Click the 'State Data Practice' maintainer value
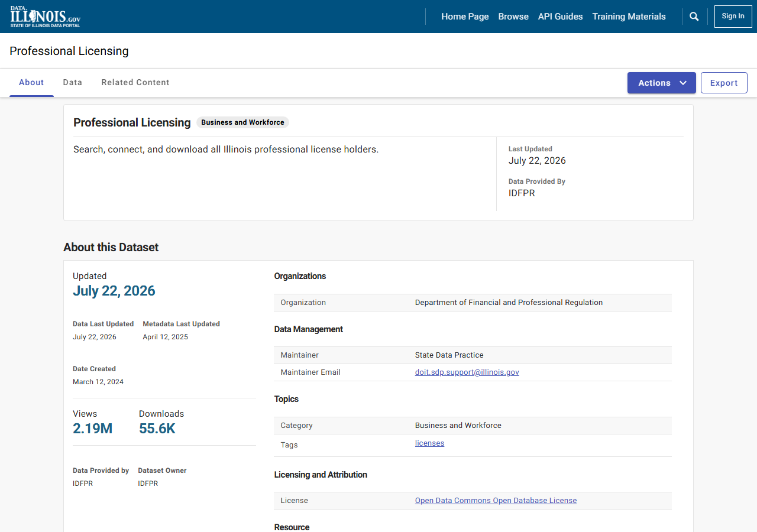Screen dimensions: 757x532 point(449,355)
